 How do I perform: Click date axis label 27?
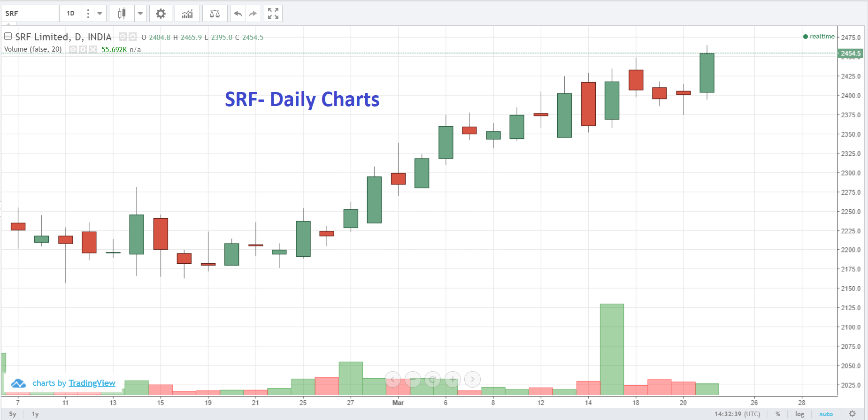pyautogui.click(x=351, y=403)
